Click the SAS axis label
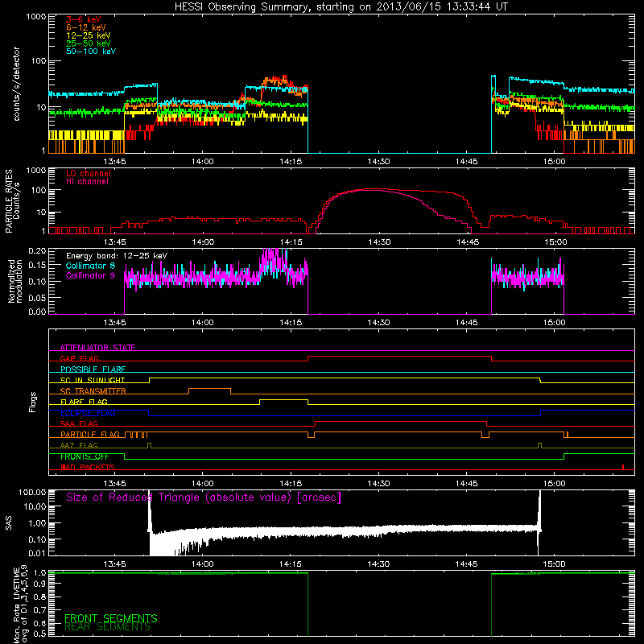 point(8,523)
